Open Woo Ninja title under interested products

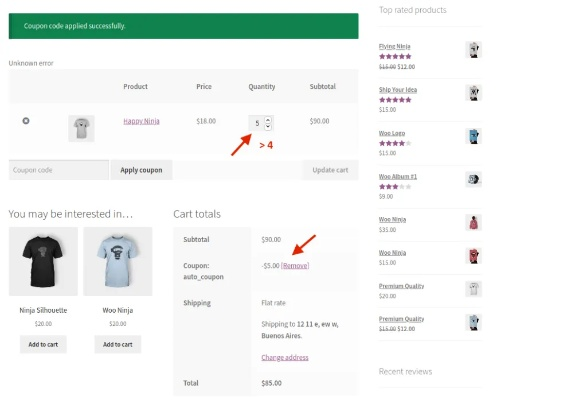pyautogui.click(x=118, y=310)
